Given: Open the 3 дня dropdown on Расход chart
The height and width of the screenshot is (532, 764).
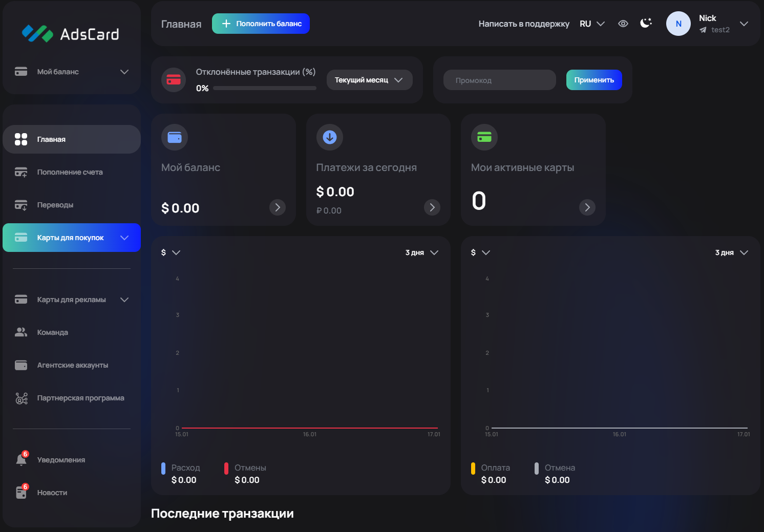Looking at the screenshot, I should [422, 252].
